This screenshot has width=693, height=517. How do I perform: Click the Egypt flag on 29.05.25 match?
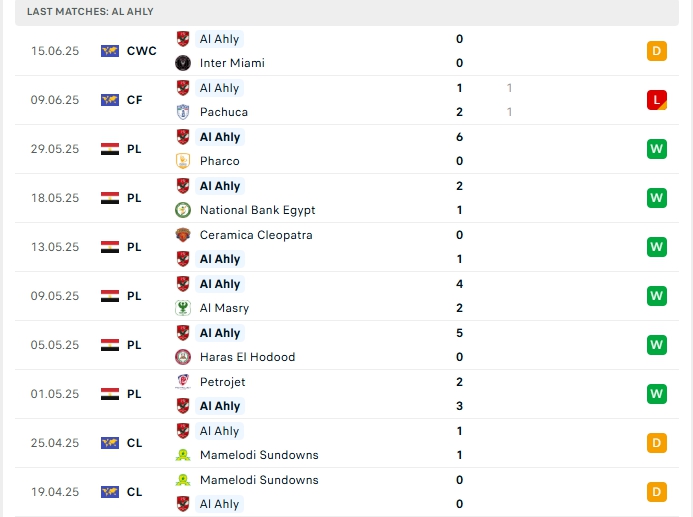point(110,149)
